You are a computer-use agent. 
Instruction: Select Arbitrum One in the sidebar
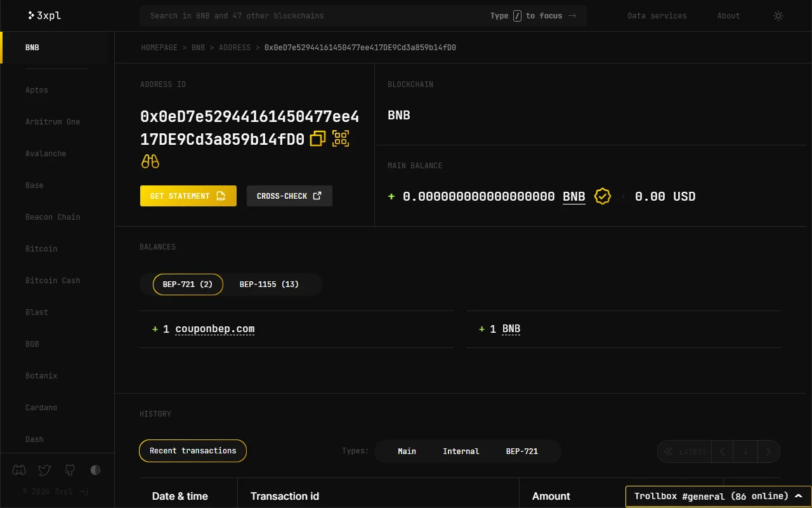(x=53, y=122)
